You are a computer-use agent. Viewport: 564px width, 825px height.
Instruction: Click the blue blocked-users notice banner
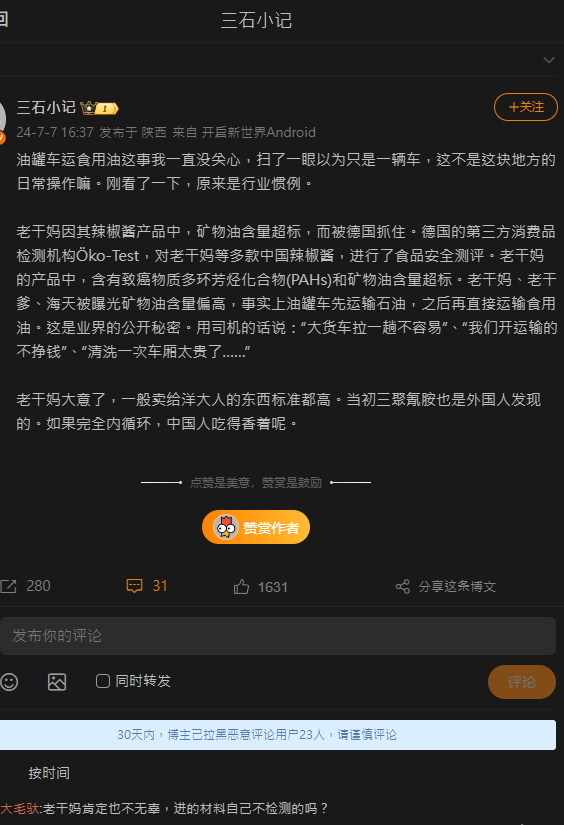[278, 735]
